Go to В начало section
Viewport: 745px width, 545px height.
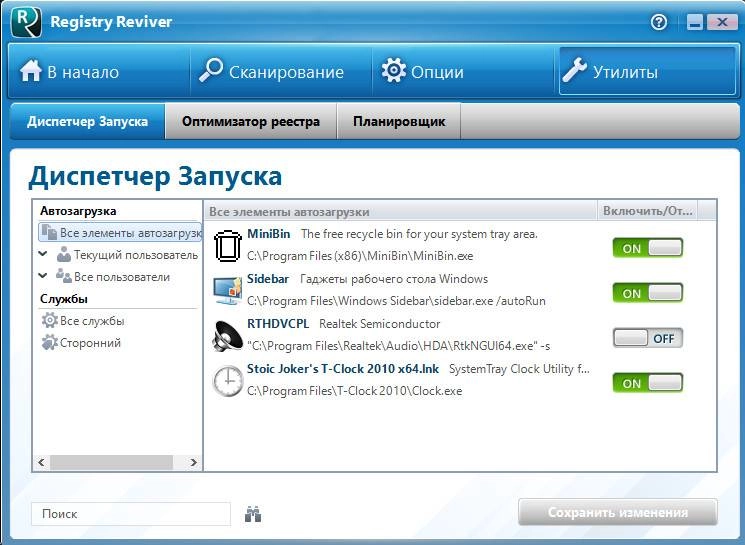[99, 71]
